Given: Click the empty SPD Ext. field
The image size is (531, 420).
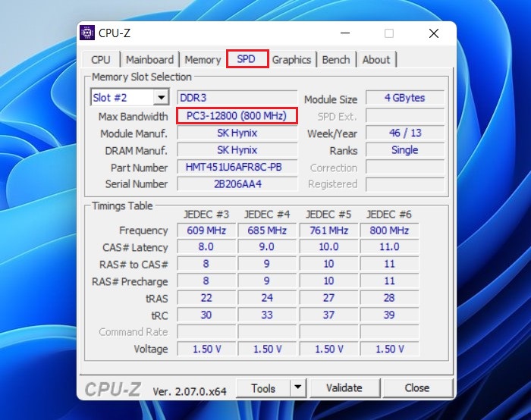Looking at the screenshot, I should click(x=404, y=116).
